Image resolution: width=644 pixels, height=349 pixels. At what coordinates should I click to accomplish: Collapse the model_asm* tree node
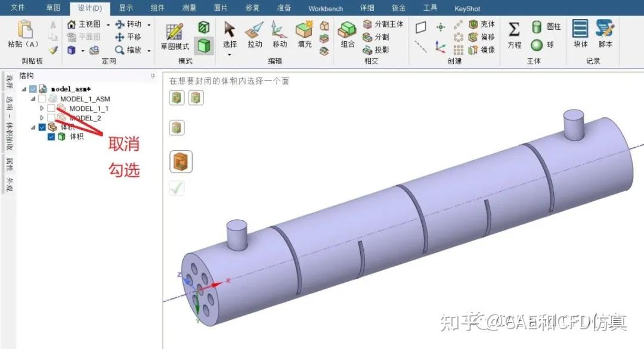pos(24,89)
